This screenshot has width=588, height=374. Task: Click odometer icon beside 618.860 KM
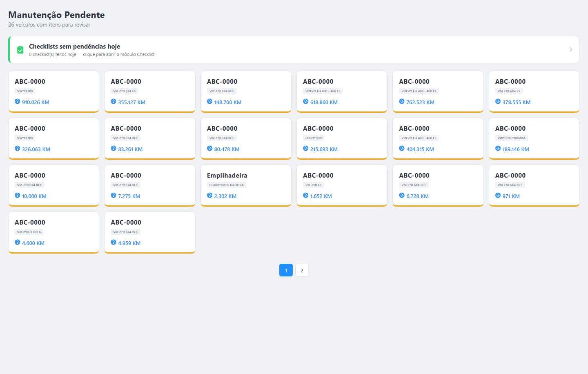[306, 101]
